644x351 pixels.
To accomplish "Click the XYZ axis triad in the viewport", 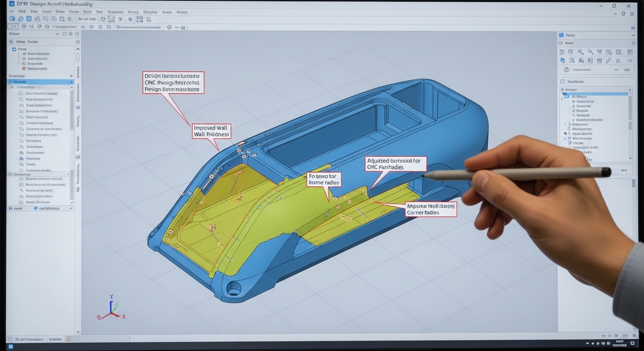I will click(111, 307).
